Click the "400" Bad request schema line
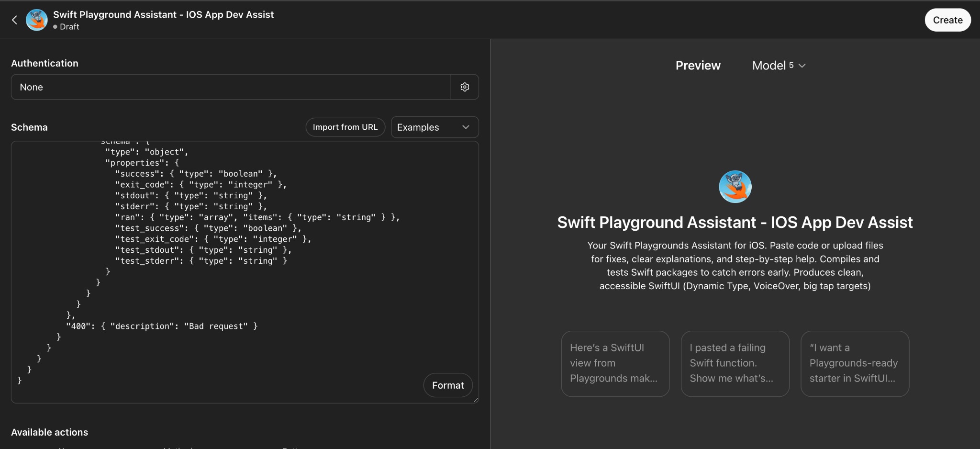The width and height of the screenshot is (980, 449). (162, 326)
